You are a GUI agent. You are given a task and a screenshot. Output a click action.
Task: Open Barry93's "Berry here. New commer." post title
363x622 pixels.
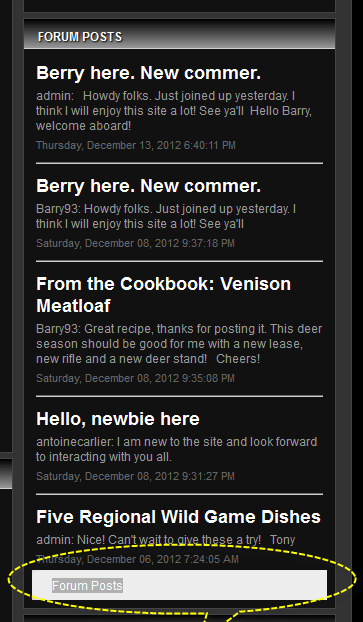click(148, 186)
